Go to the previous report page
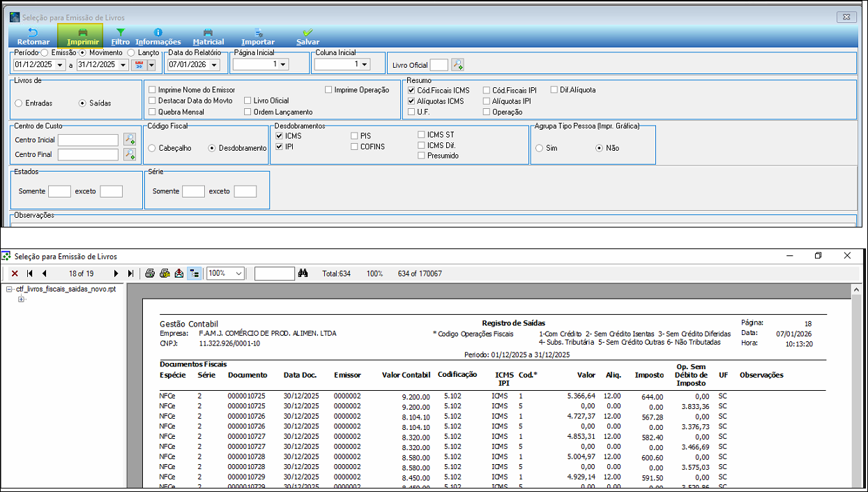The height and width of the screenshot is (492, 868). pyautogui.click(x=44, y=274)
